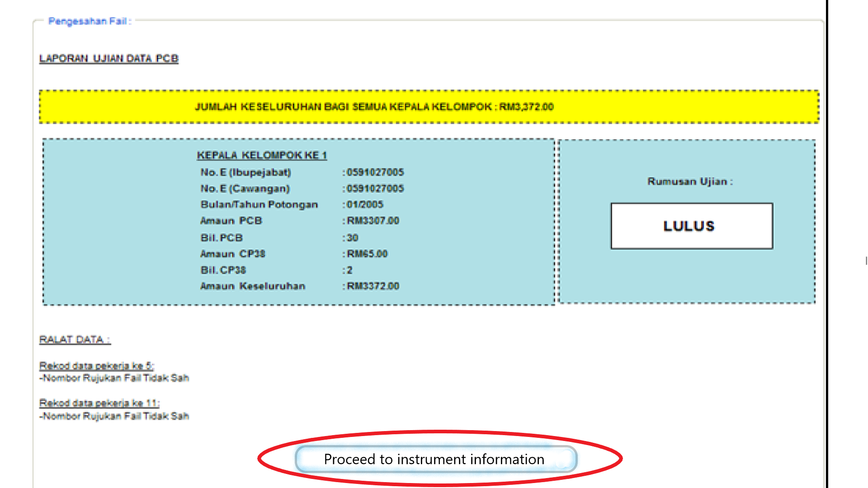Click first Nombor Rujukan Fail Tidak Sah message
Image resolution: width=868 pixels, height=488 pixels.
pos(115,378)
